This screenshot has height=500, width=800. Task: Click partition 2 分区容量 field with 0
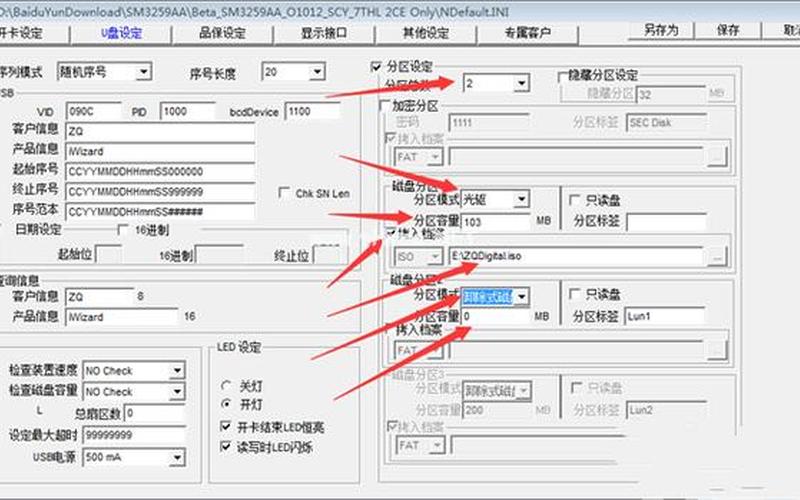pyautogui.click(x=496, y=317)
